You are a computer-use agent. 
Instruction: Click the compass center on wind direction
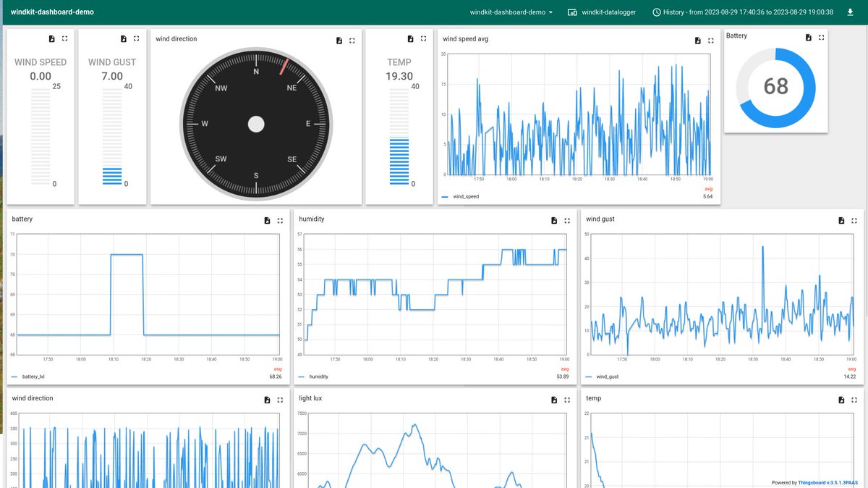tap(256, 125)
